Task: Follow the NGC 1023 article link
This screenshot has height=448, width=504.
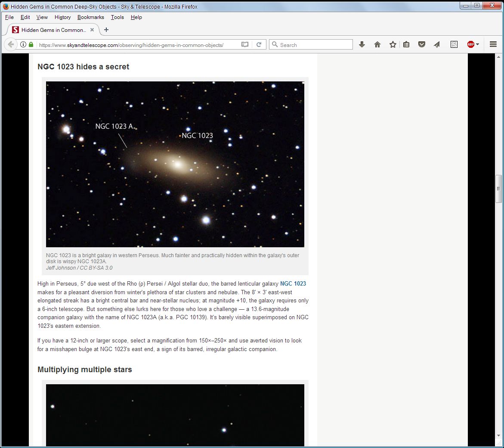Action: (x=293, y=283)
